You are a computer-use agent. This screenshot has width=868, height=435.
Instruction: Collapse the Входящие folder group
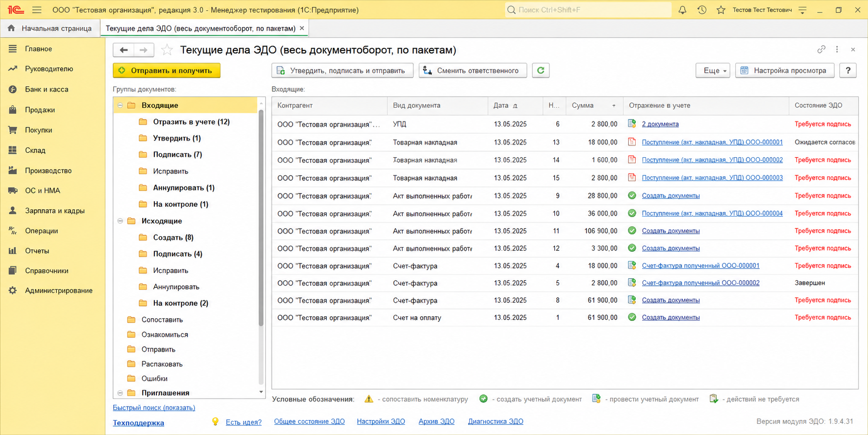(x=120, y=105)
